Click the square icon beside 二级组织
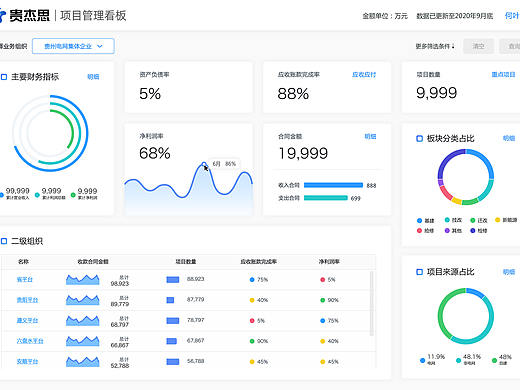This screenshot has height=390, width=520. point(4,241)
